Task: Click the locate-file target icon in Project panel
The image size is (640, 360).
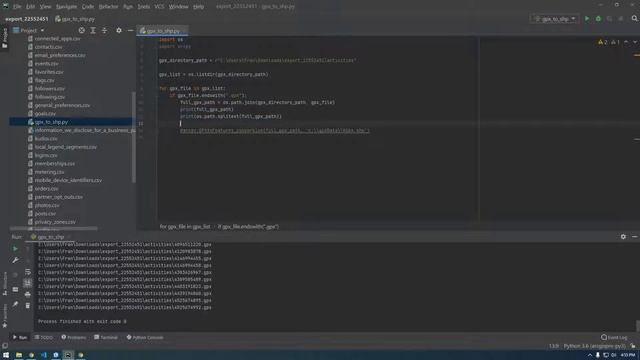Action: 82,30
